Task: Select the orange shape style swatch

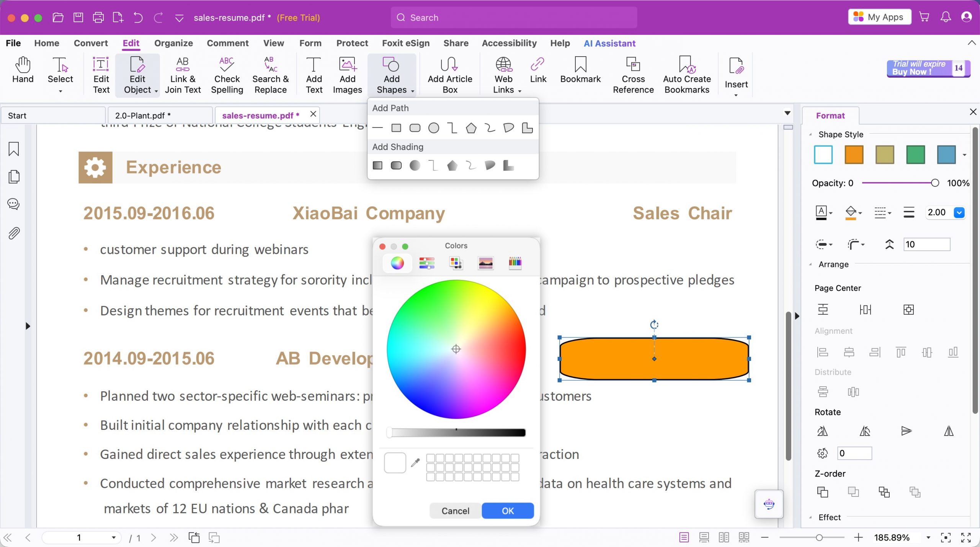Action: tap(854, 155)
